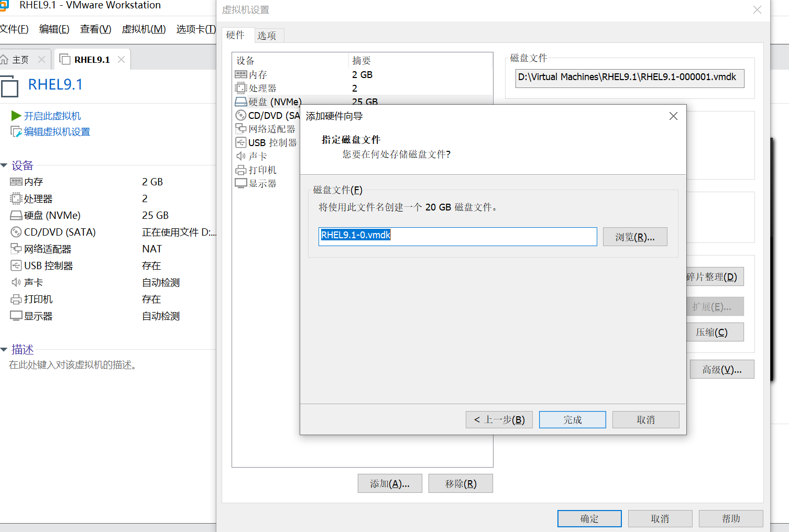Open the 虚拟机(M) menu
Image resolution: width=789 pixels, height=532 pixels.
click(144, 29)
